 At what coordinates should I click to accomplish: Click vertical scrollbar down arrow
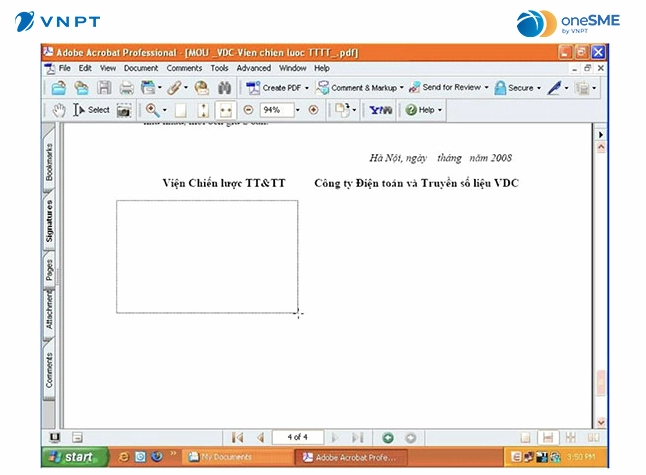pos(601,422)
